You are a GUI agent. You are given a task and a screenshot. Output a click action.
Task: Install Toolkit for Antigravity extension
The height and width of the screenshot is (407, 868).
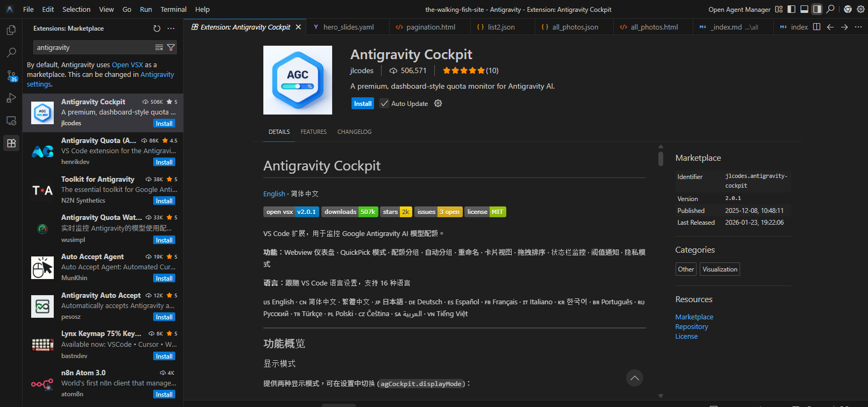(164, 201)
